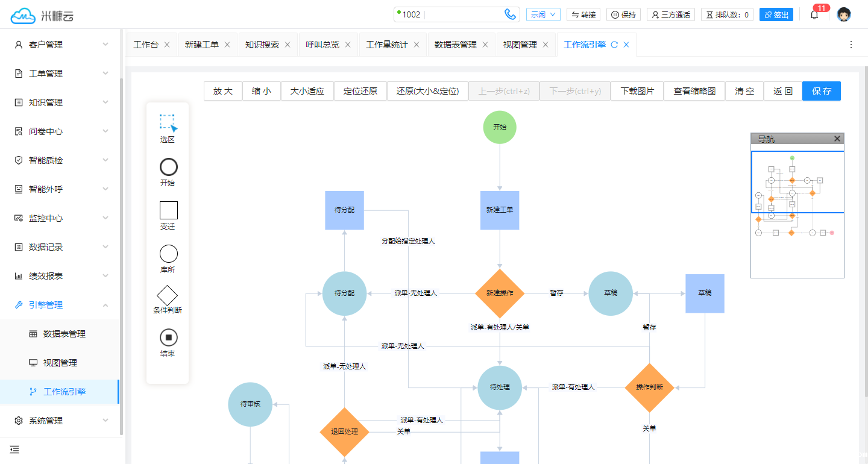Expand the 客户管理 menu
Screen dimensions: 868x464
(x=60, y=45)
